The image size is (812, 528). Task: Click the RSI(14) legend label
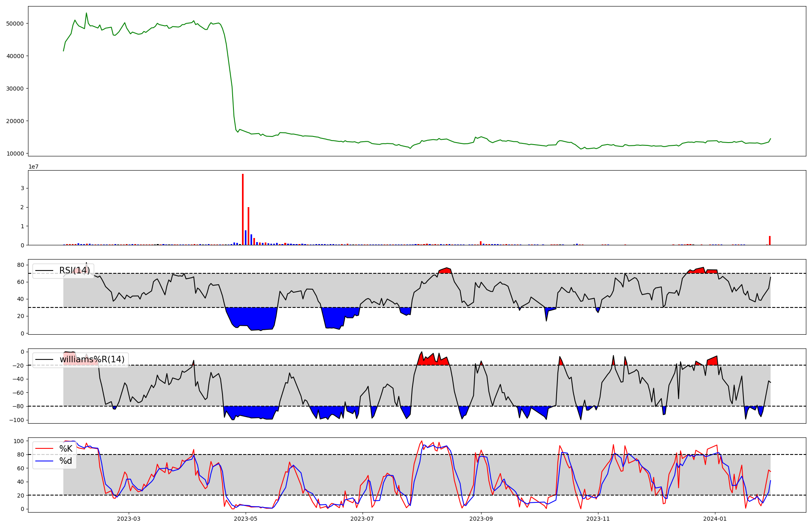[x=74, y=270]
